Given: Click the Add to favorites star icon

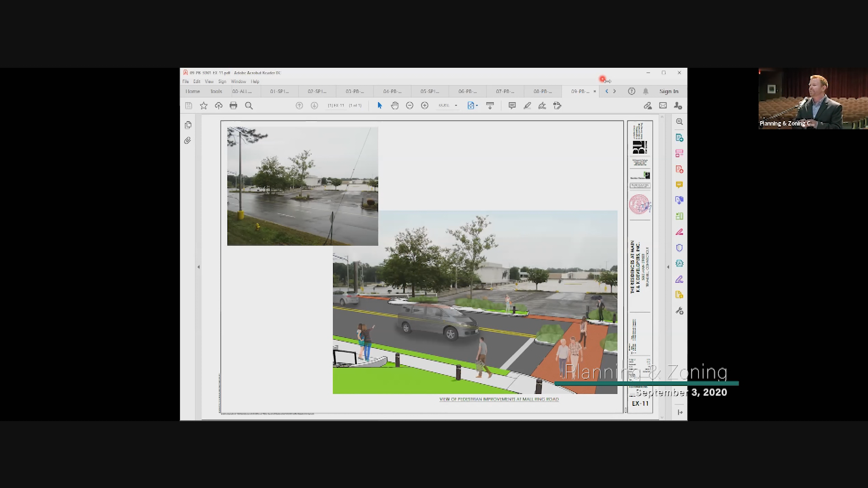Looking at the screenshot, I should [203, 105].
